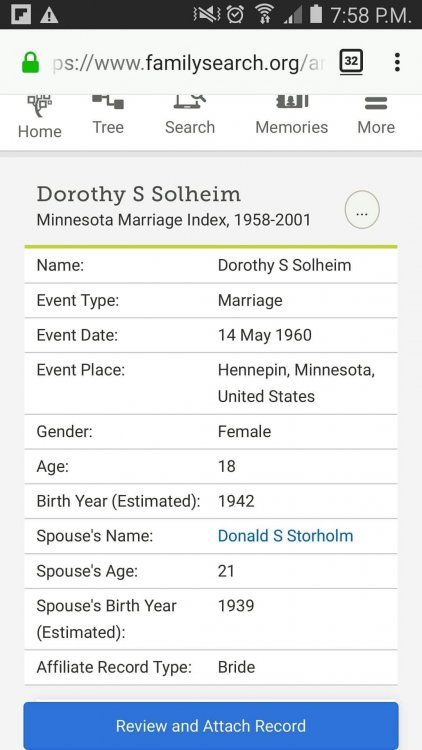
Task: Open the Tree navigation icon
Action: pyautogui.click(x=108, y=101)
